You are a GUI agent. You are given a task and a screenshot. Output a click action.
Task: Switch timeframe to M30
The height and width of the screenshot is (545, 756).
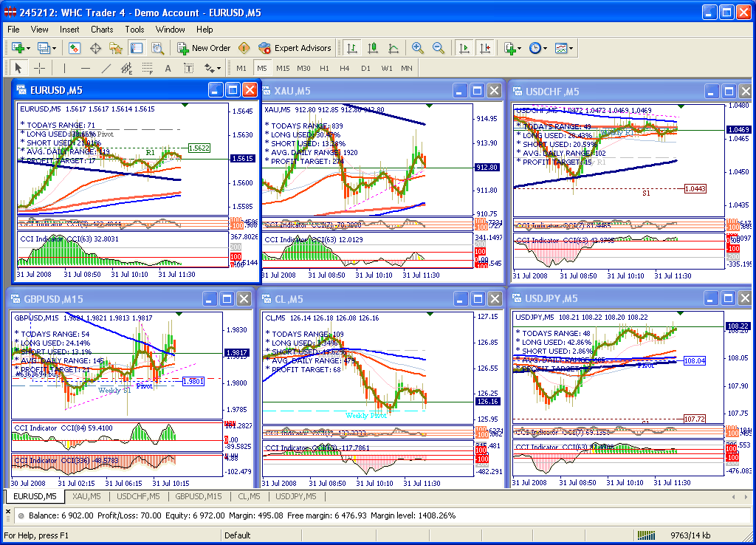[x=303, y=68]
